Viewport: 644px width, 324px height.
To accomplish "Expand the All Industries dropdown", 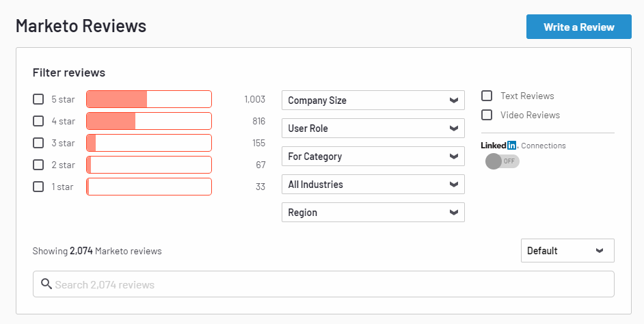I will (x=373, y=185).
